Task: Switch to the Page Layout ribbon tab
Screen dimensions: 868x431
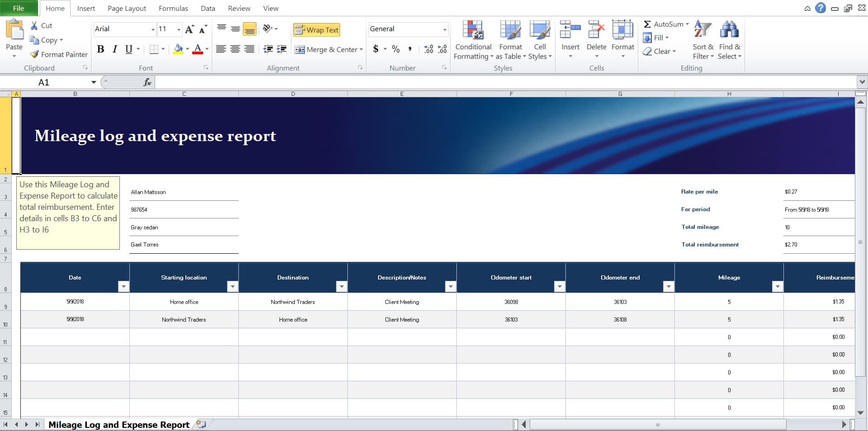Action: point(126,8)
